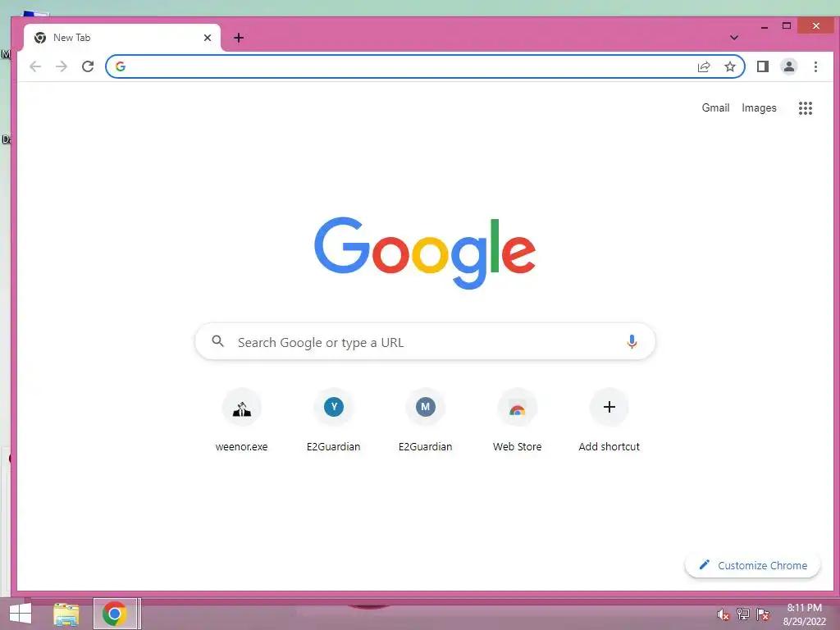Open the Action Center flag icon
Screen dimensions: 840x630
pyautogui.click(x=763, y=614)
